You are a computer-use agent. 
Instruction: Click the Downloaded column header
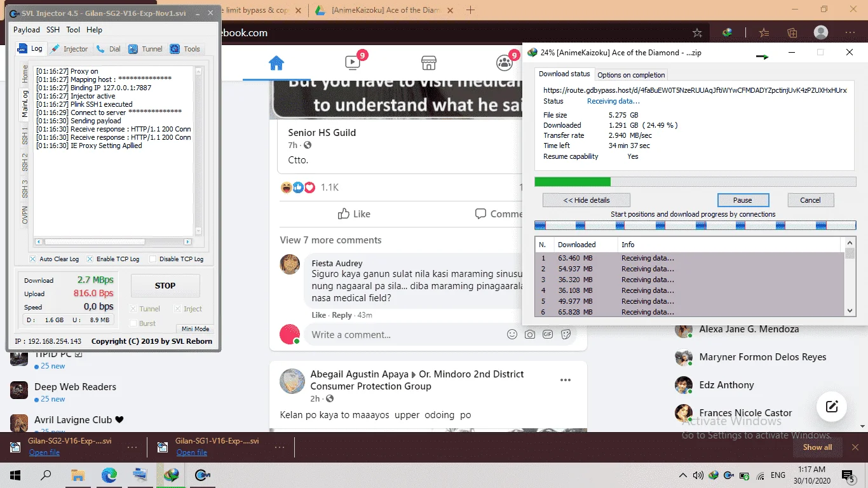click(x=577, y=245)
